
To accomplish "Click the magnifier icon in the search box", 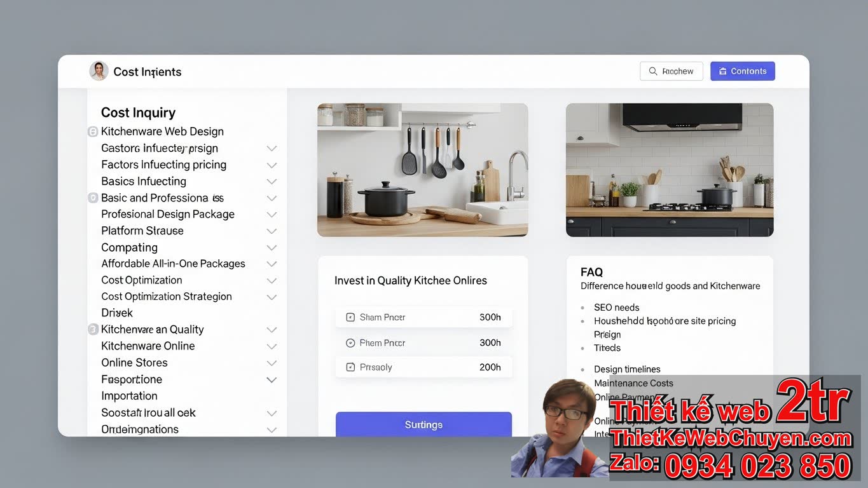I will (x=652, y=71).
